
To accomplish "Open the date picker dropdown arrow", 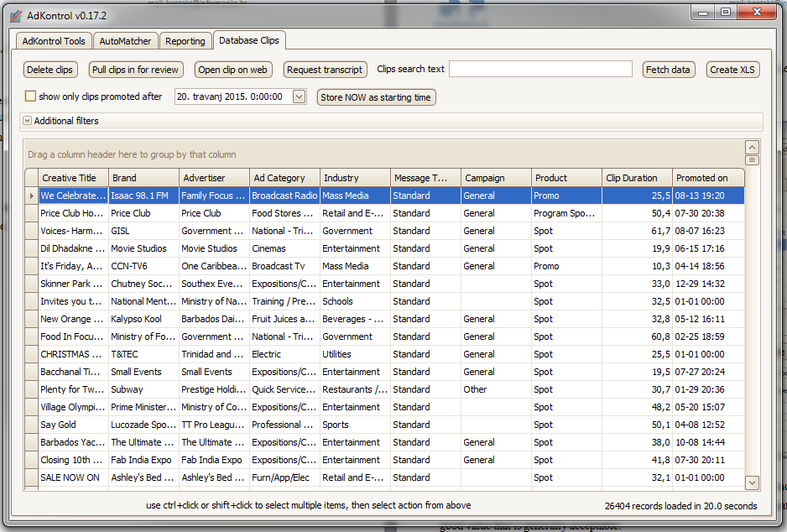I will (x=300, y=96).
